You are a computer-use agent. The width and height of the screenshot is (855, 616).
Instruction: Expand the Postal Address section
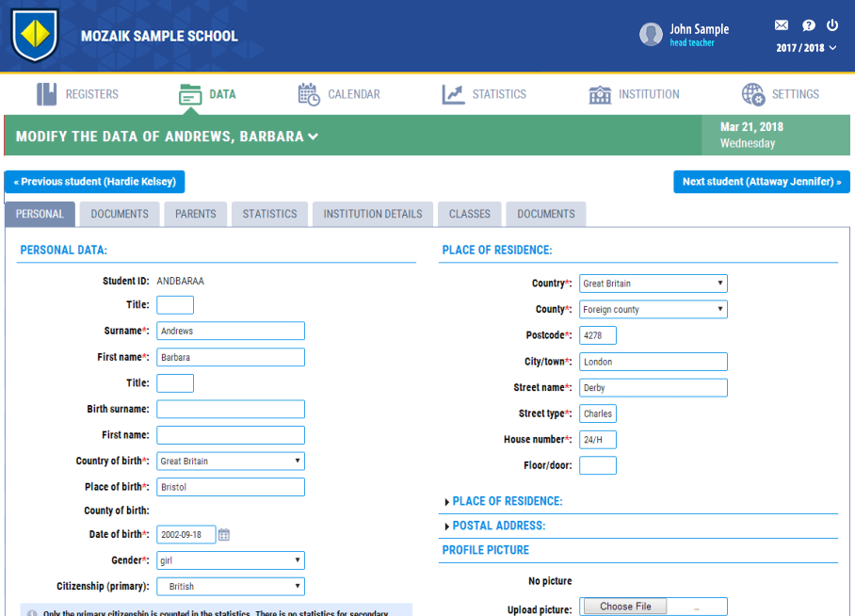click(498, 526)
